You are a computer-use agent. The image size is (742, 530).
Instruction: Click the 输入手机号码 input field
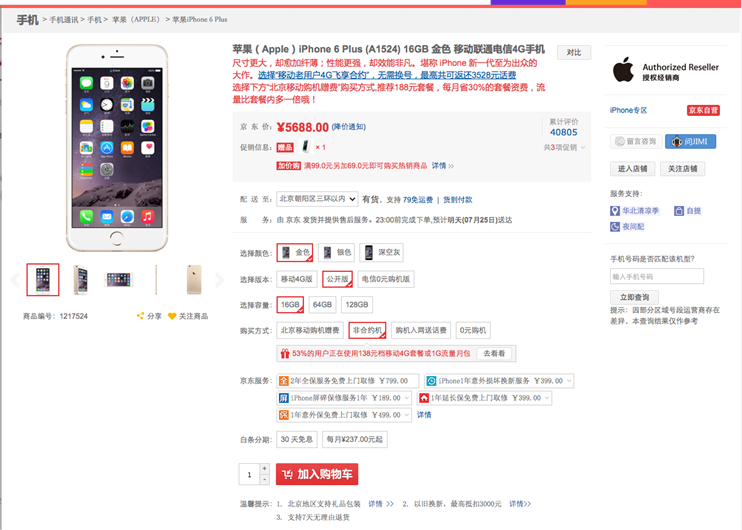click(x=657, y=276)
